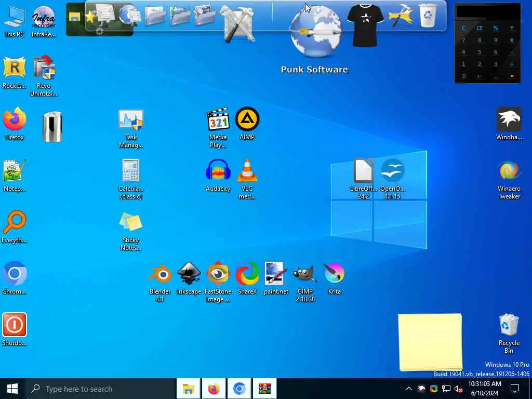Click the calculator widget display field

click(x=488, y=11)
